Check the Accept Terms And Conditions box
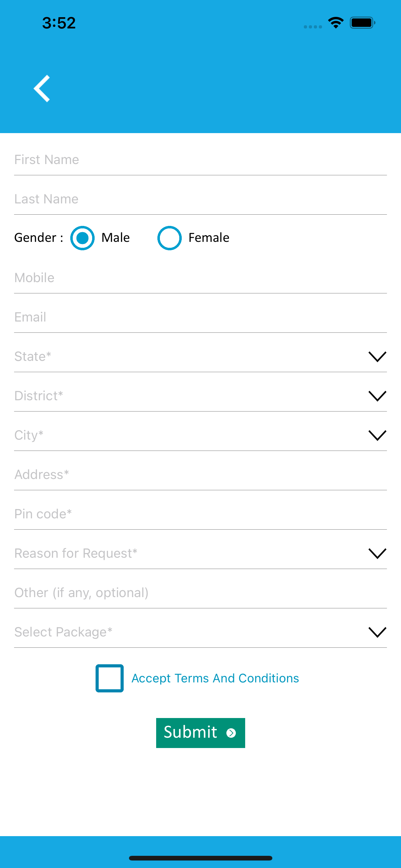The width and height of the screenshot is (401, 868). point(109,678)
